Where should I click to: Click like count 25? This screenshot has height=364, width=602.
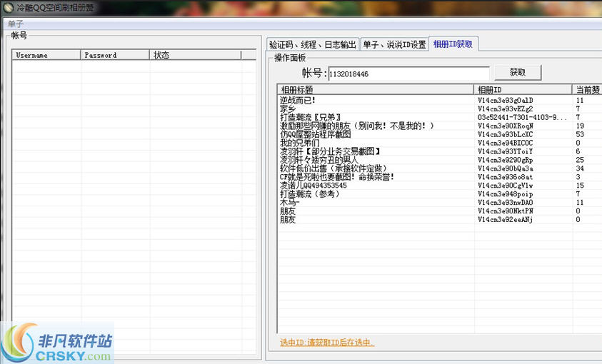click(580, 160)
